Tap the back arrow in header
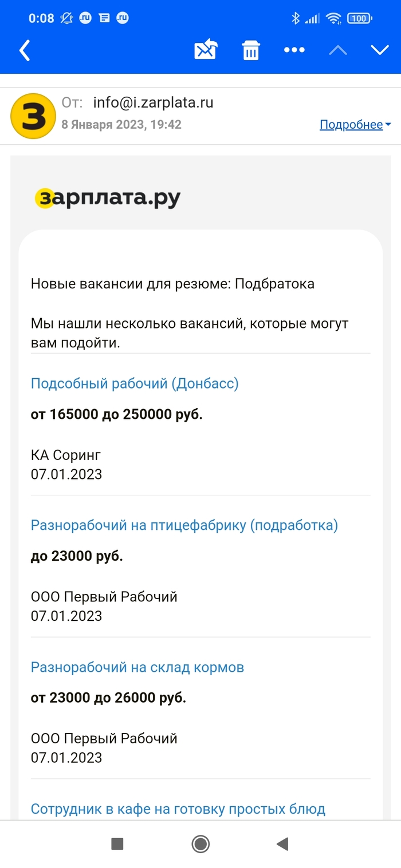The image size is (401, 868). [25, 50]
